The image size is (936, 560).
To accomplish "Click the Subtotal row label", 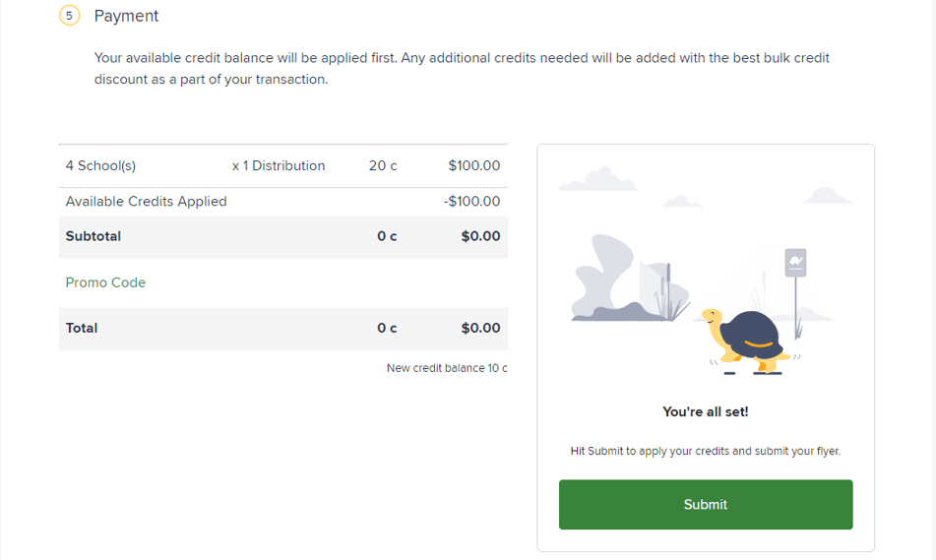I will click(94, 236).
